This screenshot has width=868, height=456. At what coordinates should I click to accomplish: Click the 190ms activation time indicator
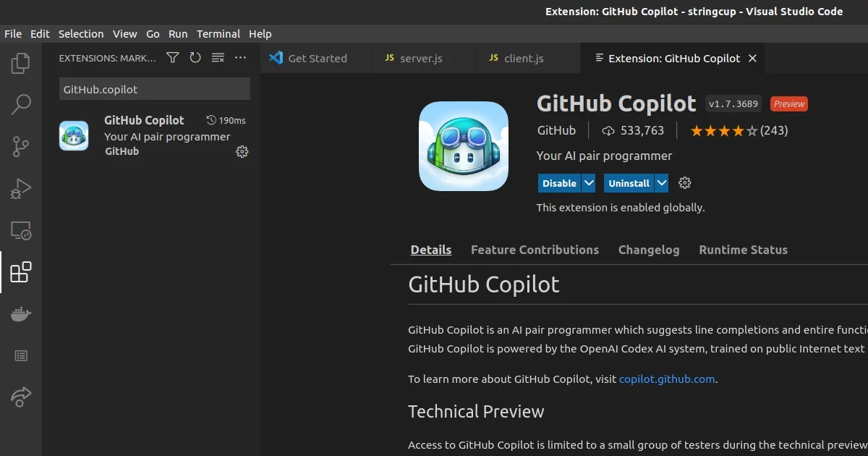(x=226, y=120)
